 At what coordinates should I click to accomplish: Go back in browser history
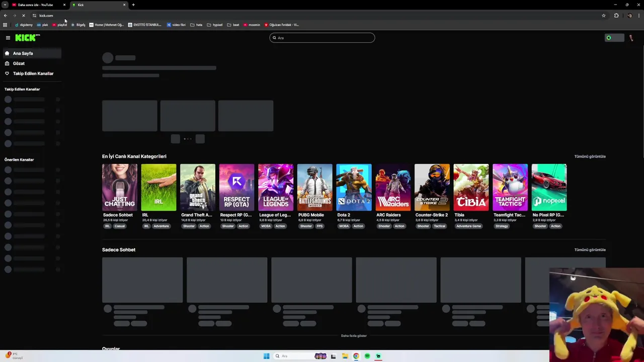pyautogui.click(x=6, y=16)
